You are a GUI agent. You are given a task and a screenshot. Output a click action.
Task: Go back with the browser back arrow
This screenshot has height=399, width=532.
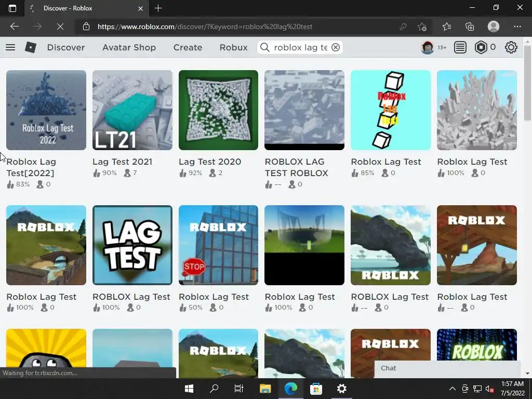(x=14, y=26)
